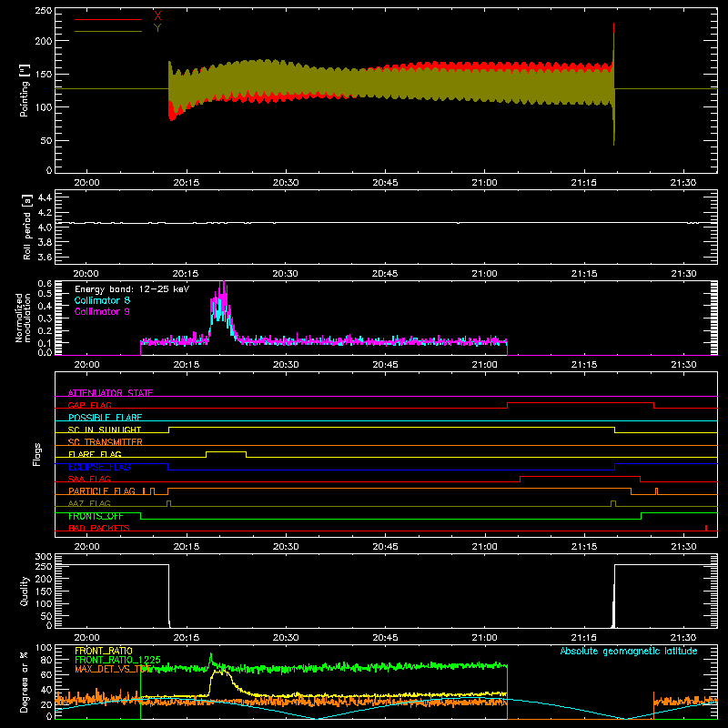Select the 'X' legend label in pointing plot
Viewport: 728px width, 728px height.
point(157,16)
